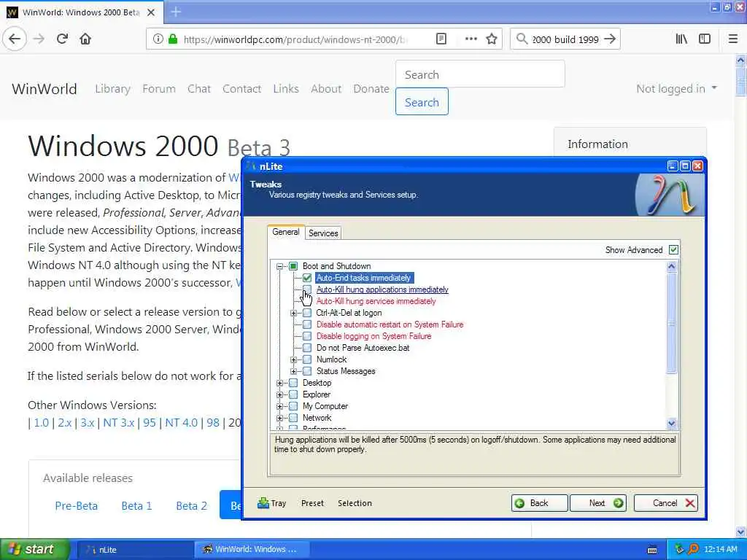Go back in the browser

coord(15,39)
